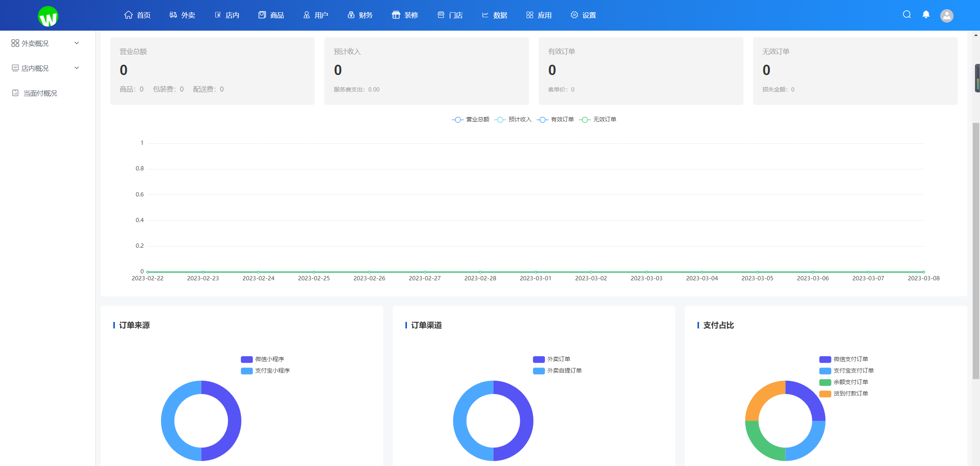Click the page vertical scrollbar thumb
This screenshot has width=980, height=466.
(x=976, y=251)
